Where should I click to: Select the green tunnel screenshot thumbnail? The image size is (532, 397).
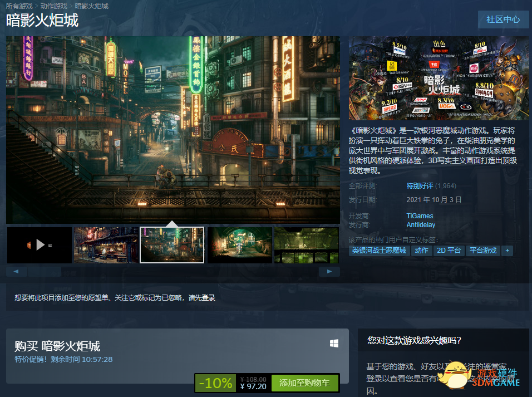point(239,245)
